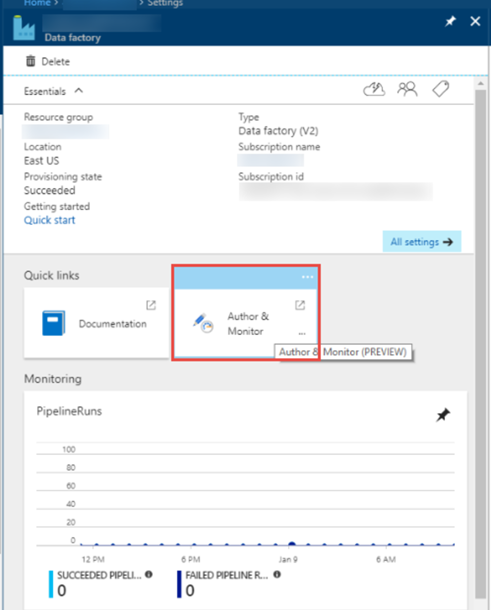Click the Settings breadcrumb

point(165,3)
